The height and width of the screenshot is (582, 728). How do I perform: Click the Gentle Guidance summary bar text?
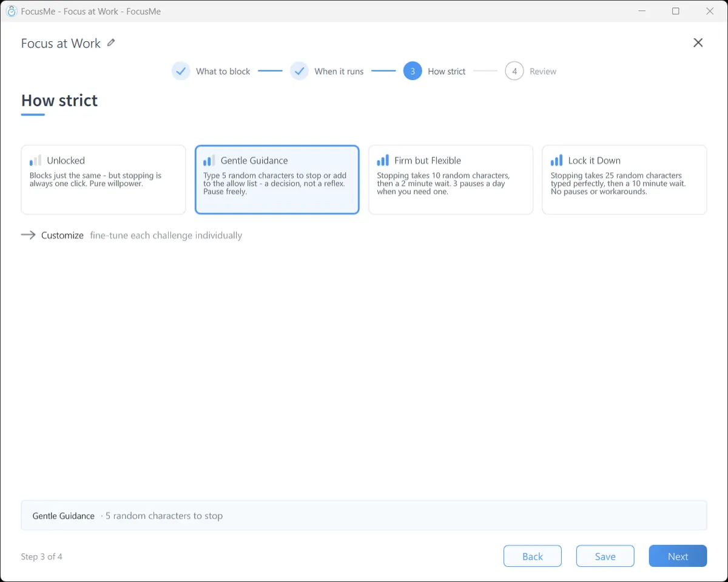[64, 516]
